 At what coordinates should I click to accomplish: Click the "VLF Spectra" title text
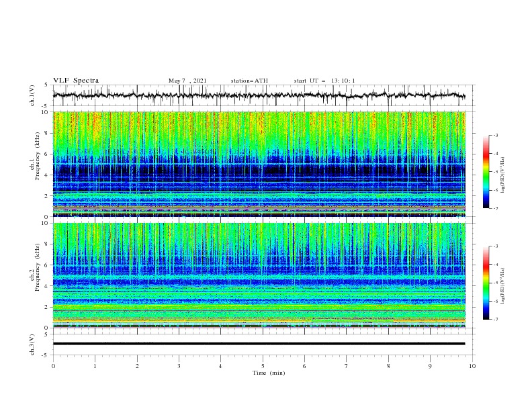pyautogui.click(x=76, y=81)
